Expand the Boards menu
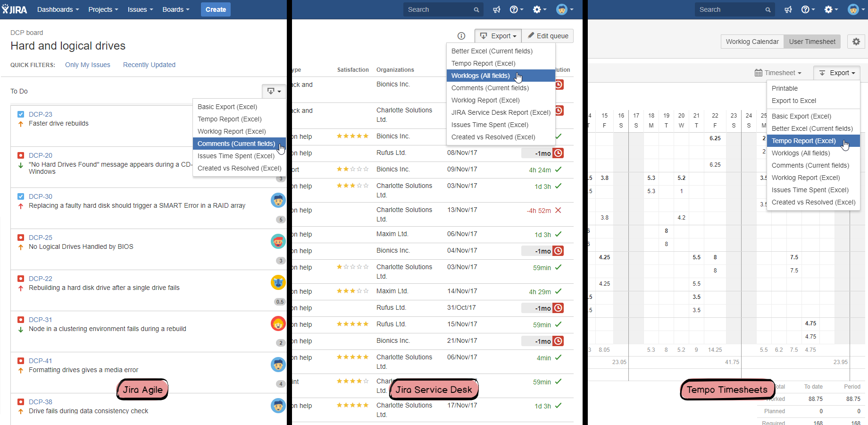868x425 pixels. click(x=175, y=9)
